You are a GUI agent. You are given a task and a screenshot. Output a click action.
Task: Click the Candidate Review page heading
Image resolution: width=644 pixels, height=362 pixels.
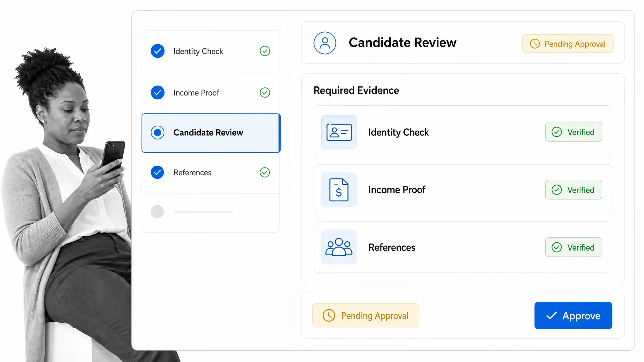point(402,43)
